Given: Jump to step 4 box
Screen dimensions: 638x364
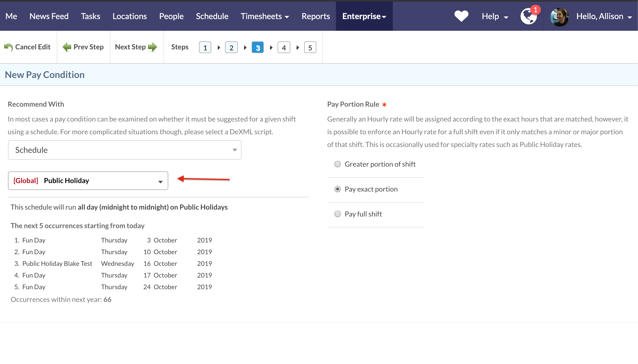Looking at the screenshot, I should coord(284,48).
